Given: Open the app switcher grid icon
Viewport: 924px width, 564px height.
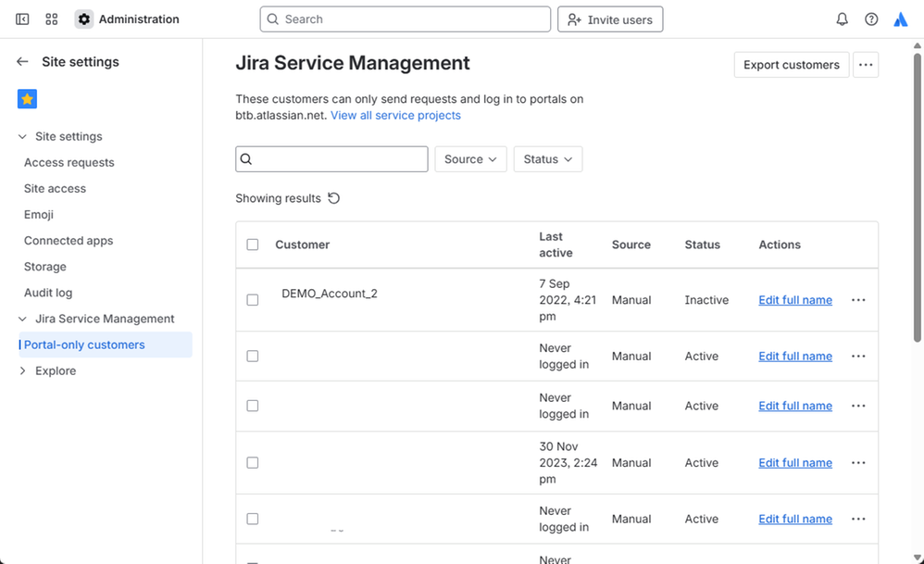Looking at the screenshot, I should [52, 19].
